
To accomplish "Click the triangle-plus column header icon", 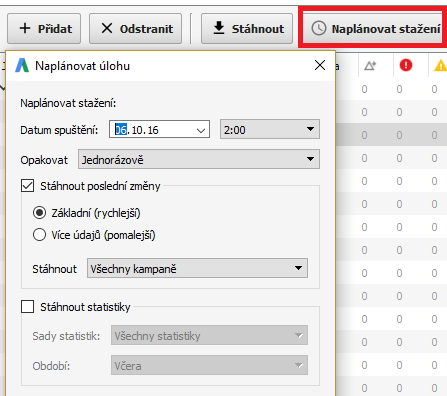I will click(370, 66).
